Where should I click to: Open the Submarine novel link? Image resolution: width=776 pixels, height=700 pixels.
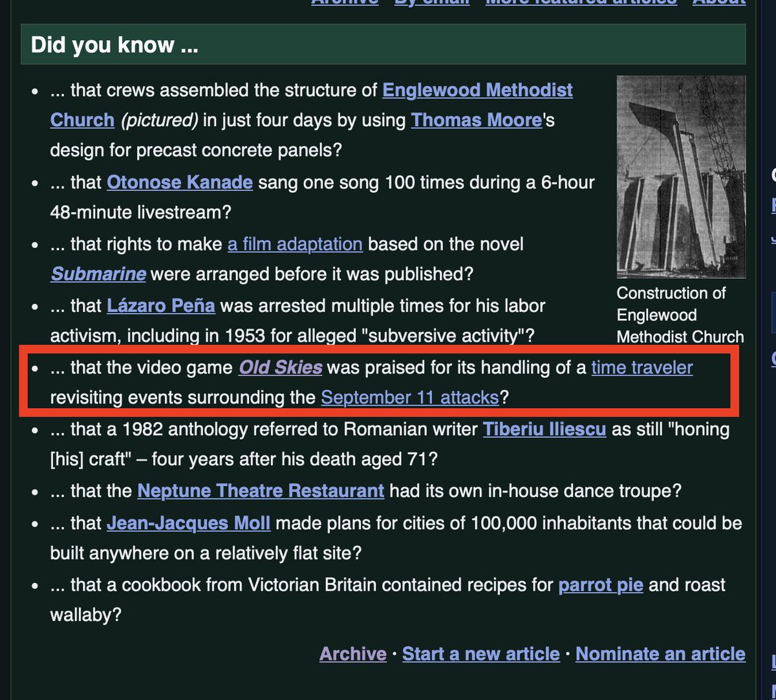98,274
